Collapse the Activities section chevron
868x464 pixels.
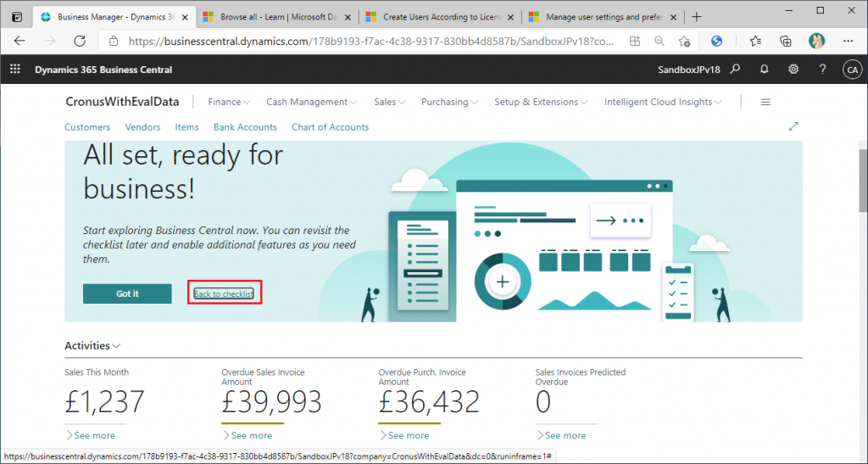[x=116, y=346]
